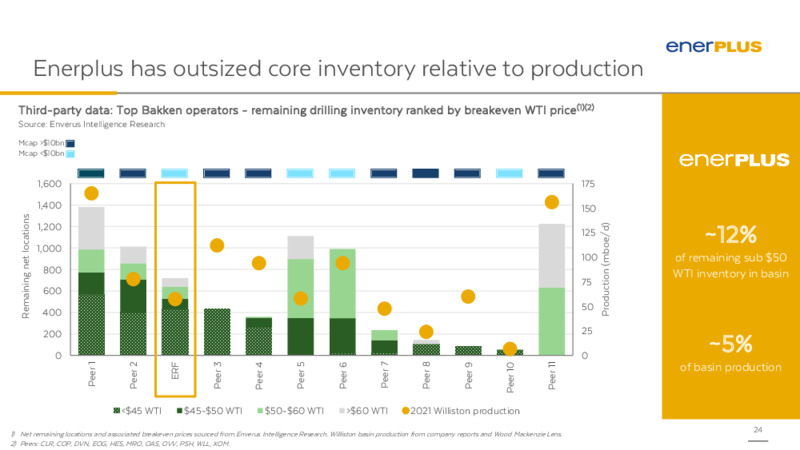Click the Peer 4 production dot
This screenshot has height=450, width=800.
click(x=259, y=263)
